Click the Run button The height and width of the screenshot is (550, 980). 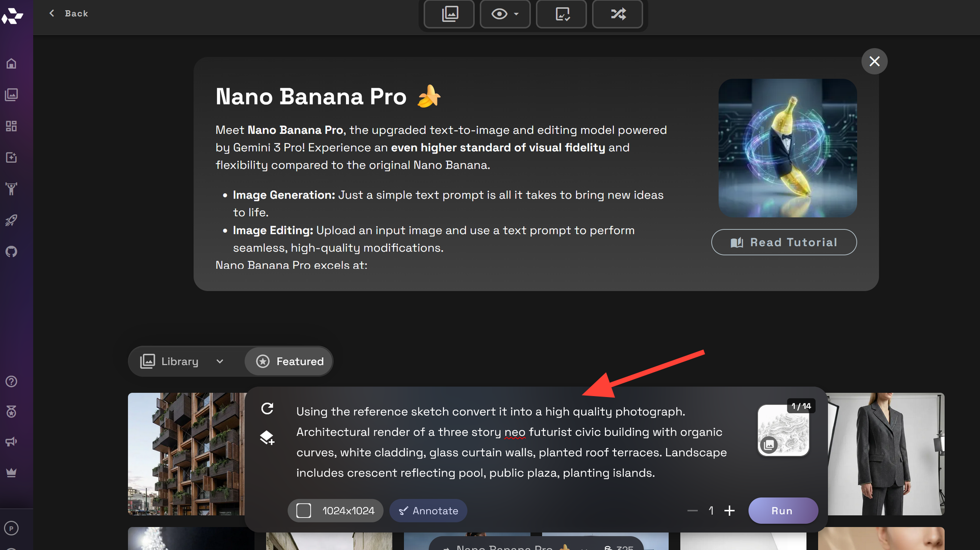[783, 511]
